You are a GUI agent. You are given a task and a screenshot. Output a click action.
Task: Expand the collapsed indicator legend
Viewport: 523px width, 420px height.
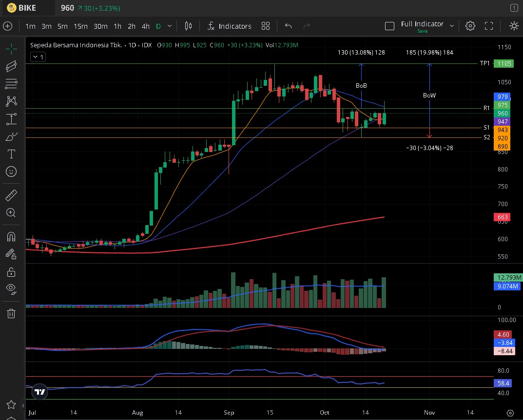[x=38, y=57]
